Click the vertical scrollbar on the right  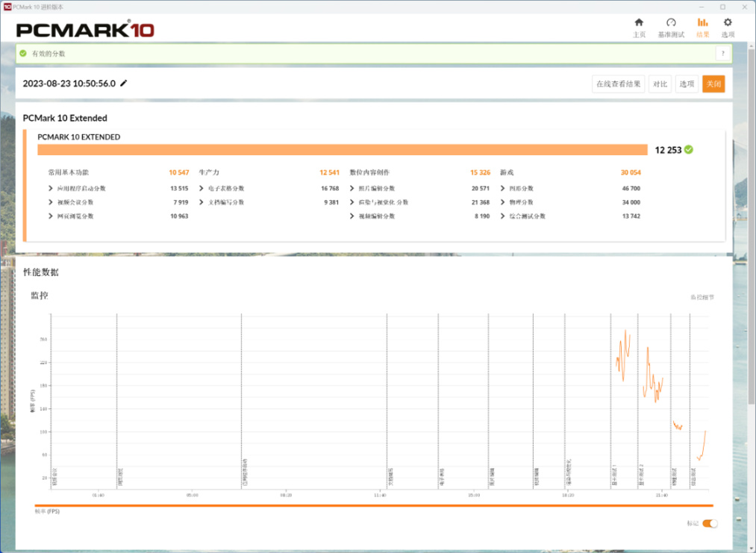pyautogui.click(x=752, y=227)
